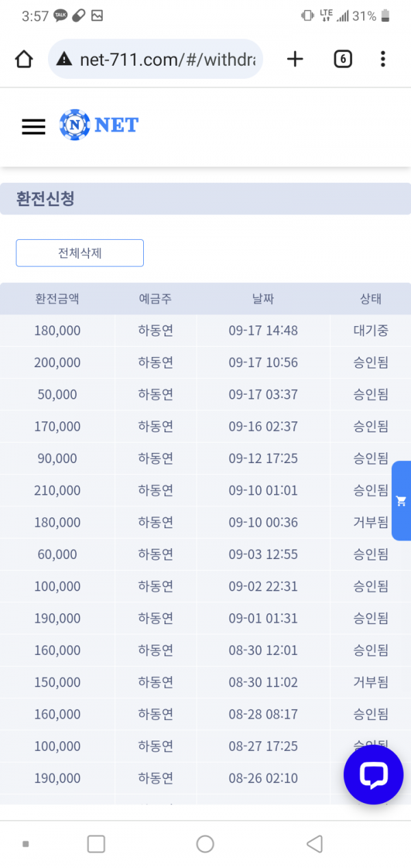Open Android recent apps square button

pos(96,844)
